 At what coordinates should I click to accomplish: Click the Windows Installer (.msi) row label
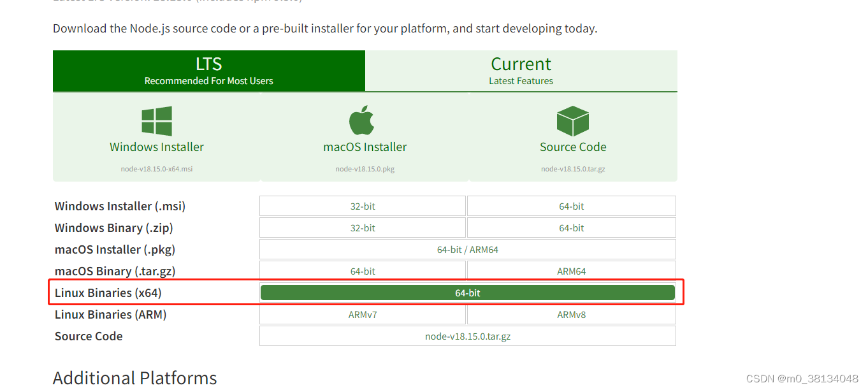coord(120,206)
